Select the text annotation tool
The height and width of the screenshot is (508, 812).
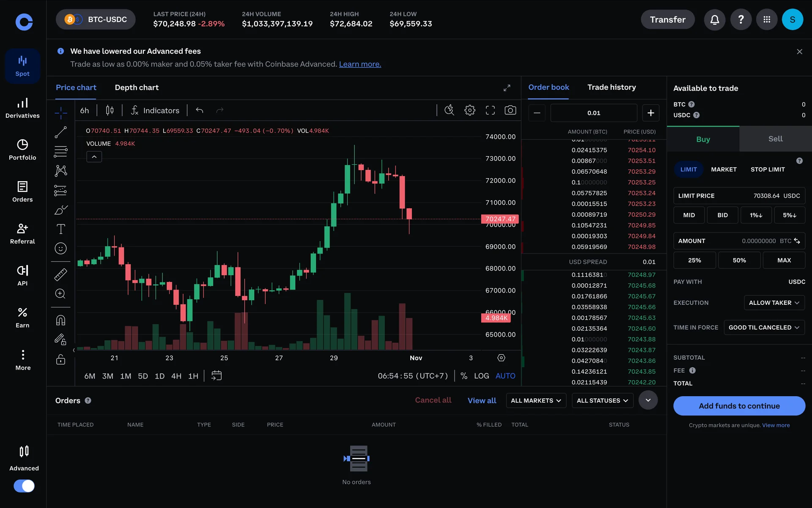point(60,229)
